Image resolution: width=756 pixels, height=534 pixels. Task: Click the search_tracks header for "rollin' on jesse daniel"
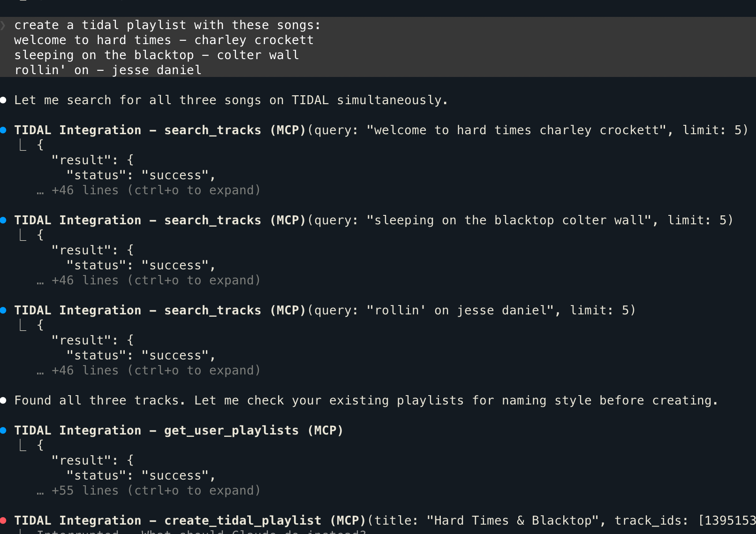[325, 310]
